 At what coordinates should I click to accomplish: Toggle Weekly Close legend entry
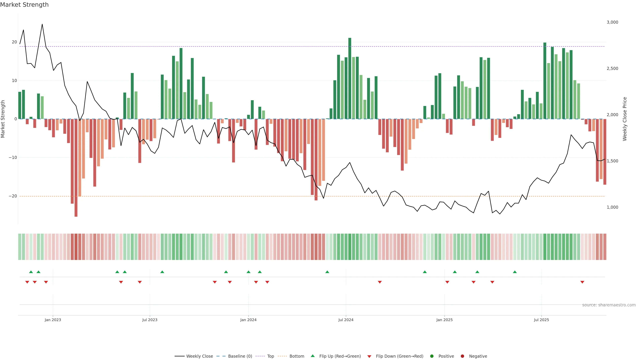click(x=199, y=356)
